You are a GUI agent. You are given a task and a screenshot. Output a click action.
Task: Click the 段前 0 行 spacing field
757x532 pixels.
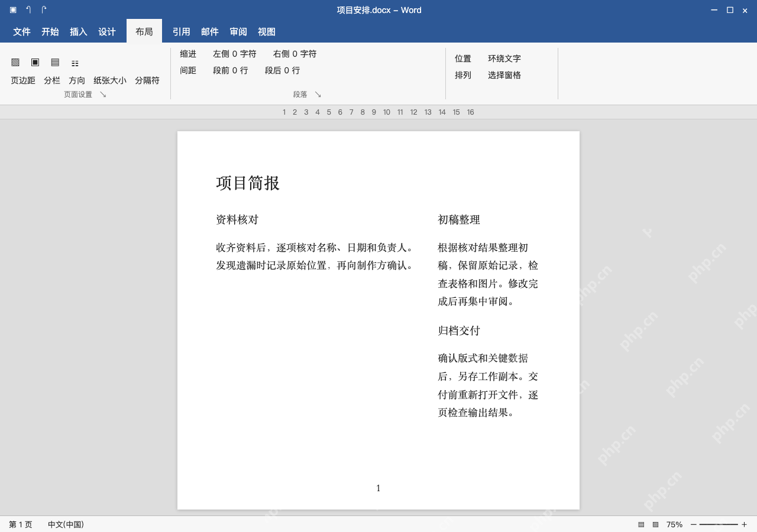(231, 70)
